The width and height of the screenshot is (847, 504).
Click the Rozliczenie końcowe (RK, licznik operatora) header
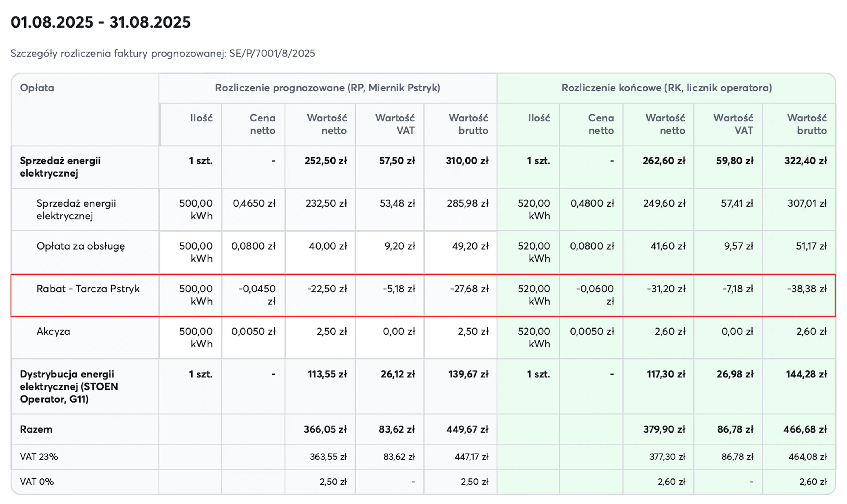pyautogui.click(x=666, y=88)
